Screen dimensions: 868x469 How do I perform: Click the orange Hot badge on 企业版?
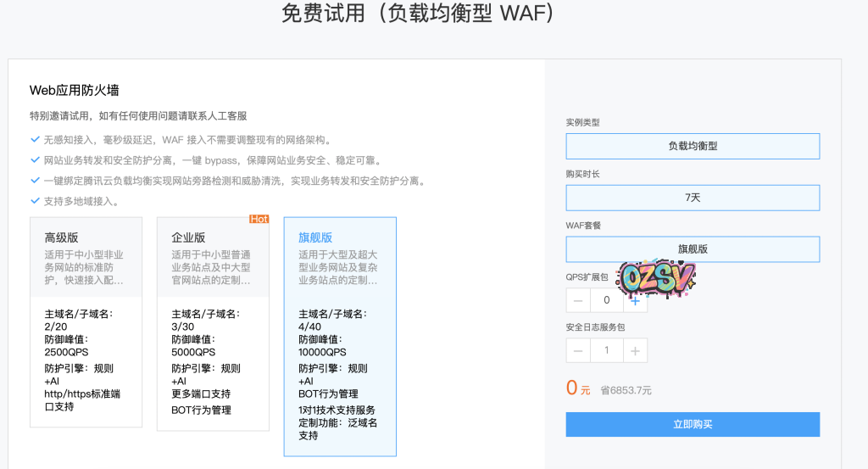pyautogui.click(x=259, y=220)
